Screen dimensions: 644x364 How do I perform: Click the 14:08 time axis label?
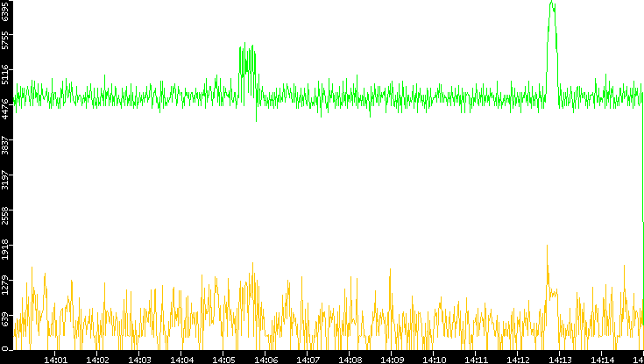[x=350, y=360]
